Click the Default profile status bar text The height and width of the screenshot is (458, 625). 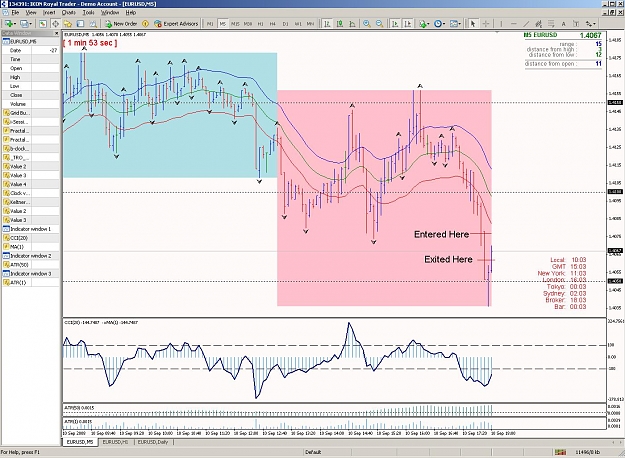(x=313, y=452)
